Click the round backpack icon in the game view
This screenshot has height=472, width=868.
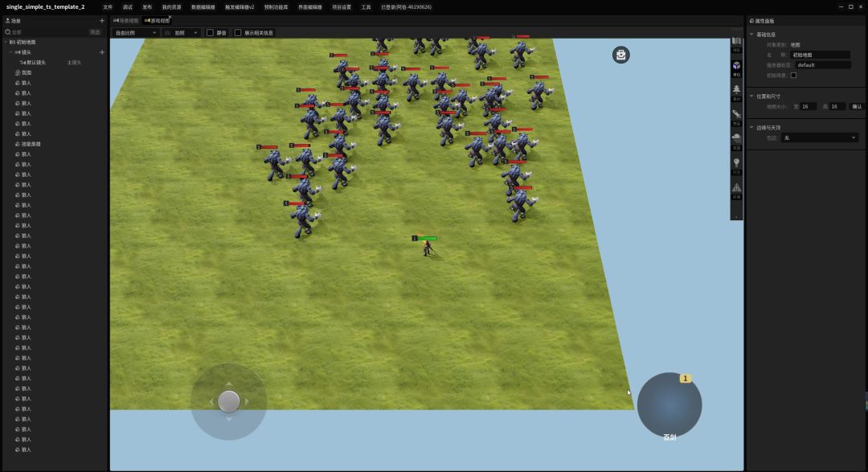pyautogui.click(x=620, y=55)
